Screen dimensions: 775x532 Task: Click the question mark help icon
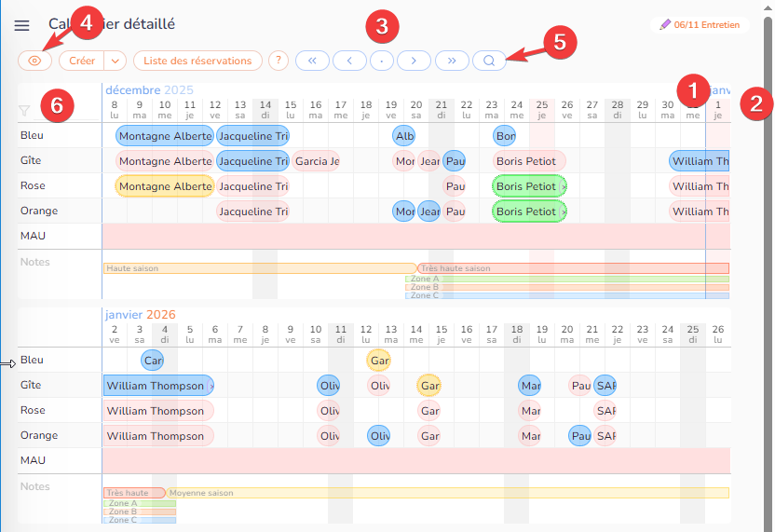[279, 61]
